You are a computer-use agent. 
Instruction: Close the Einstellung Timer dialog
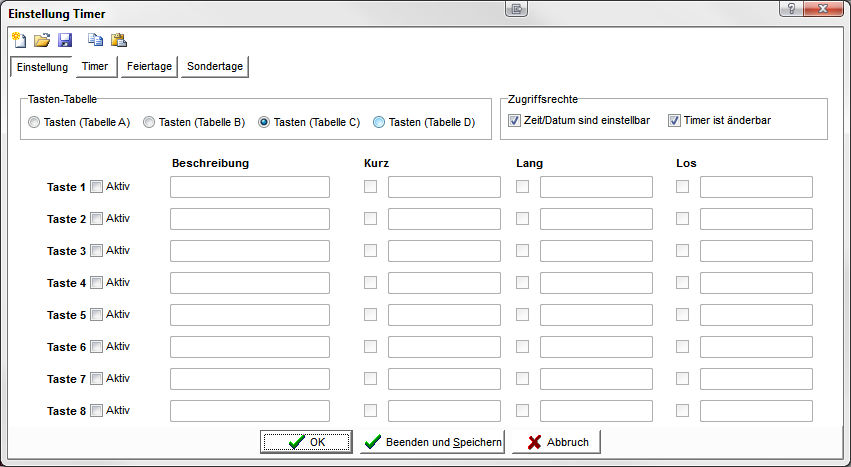click(x=827, y=10)
